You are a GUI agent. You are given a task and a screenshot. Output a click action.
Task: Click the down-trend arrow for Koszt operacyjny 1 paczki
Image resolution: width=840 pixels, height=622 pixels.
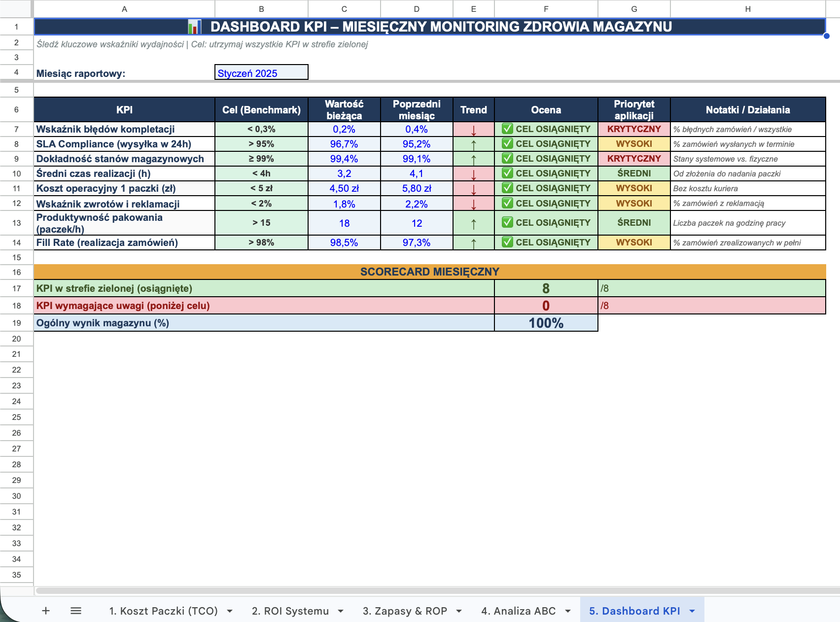(x=473, y=188)
